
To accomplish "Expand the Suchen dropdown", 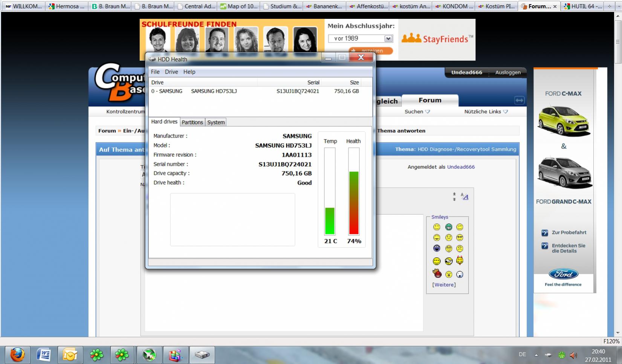I will point(417,112).
